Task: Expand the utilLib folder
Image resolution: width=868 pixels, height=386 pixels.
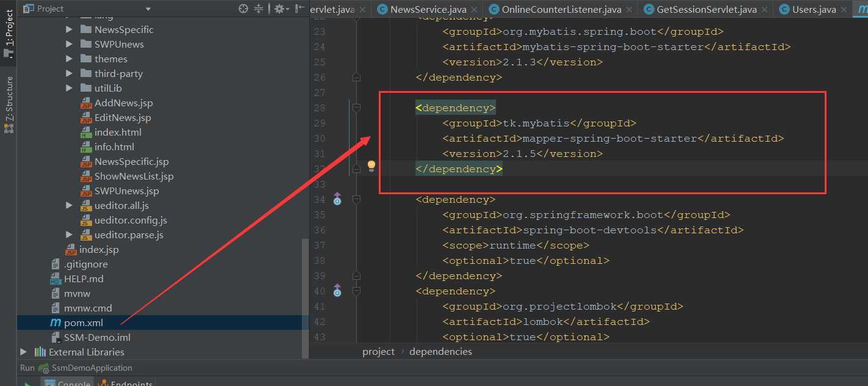Action: [x=69, y=88]
